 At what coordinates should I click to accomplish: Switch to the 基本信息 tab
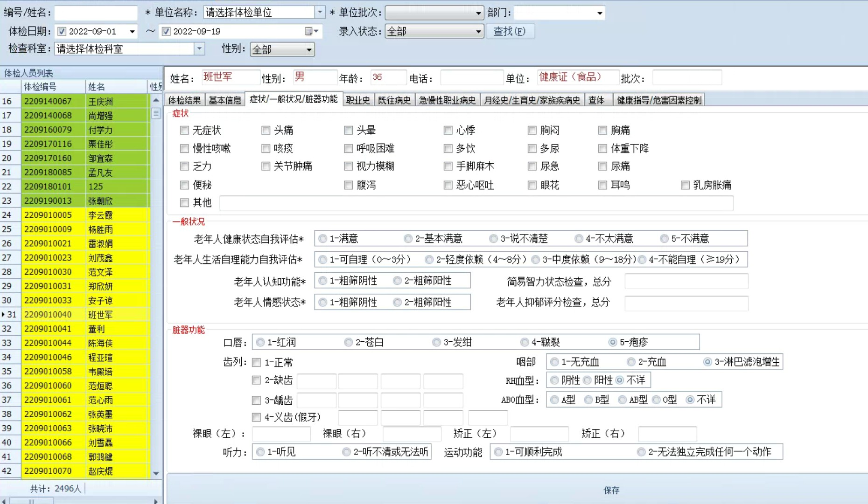point(225,100)
